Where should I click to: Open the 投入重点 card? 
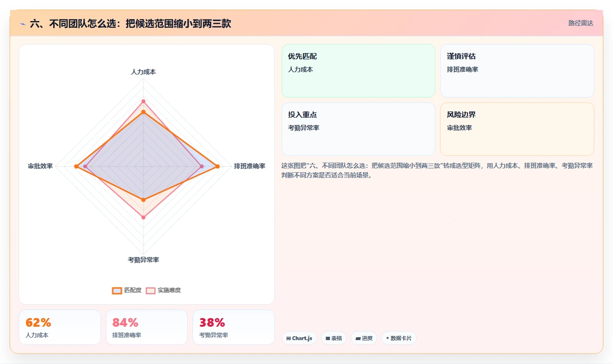(358, 129)
